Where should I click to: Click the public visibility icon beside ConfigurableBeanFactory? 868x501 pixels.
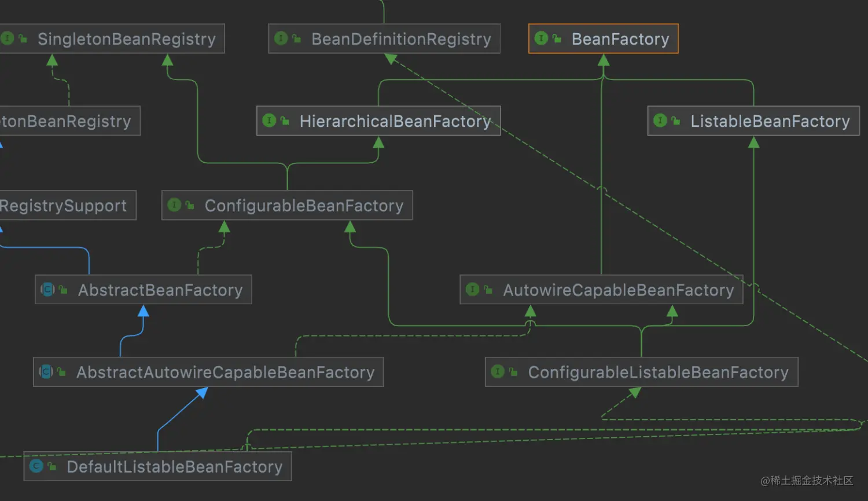(190, 206)
